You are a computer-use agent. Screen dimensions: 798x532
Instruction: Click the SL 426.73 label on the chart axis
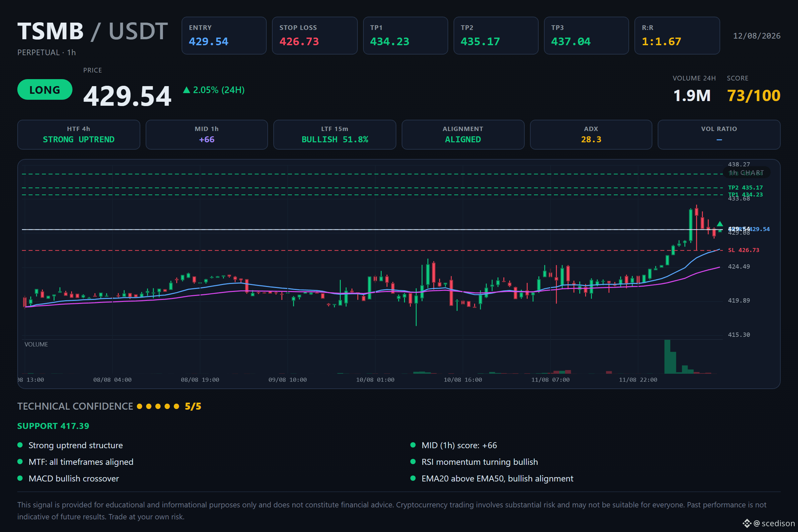point(743,250)
